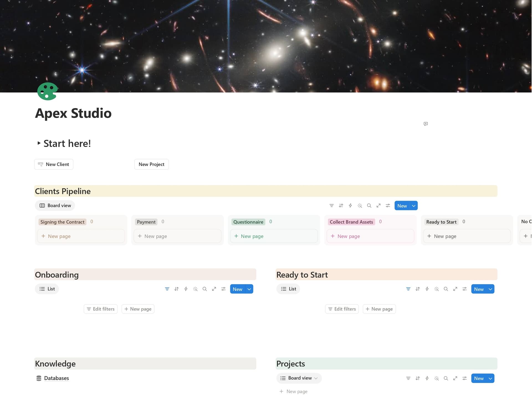Open dropdown arrow beside Clients Pipeline New
Image resolution: width=532 pixels, height=411 pixels.
click(x=414, y=206)
